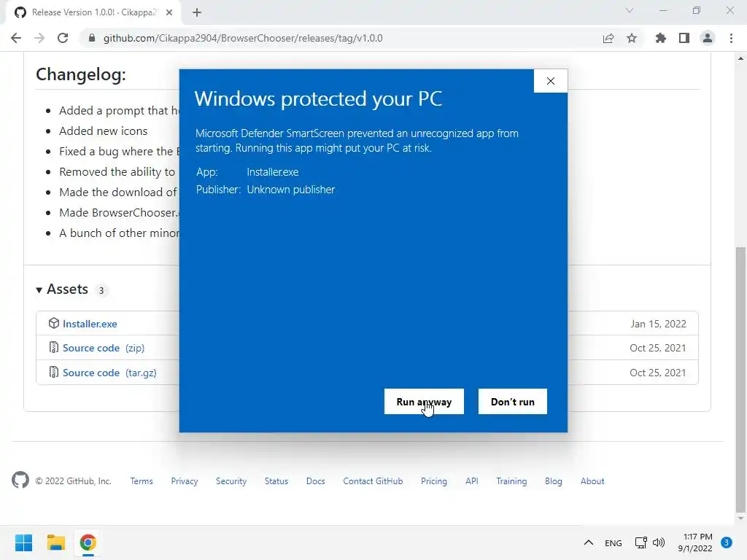Click the archive icon beside Source code (tar.gz)
This screenshot has width=747, height=560.
pos(54,373)
